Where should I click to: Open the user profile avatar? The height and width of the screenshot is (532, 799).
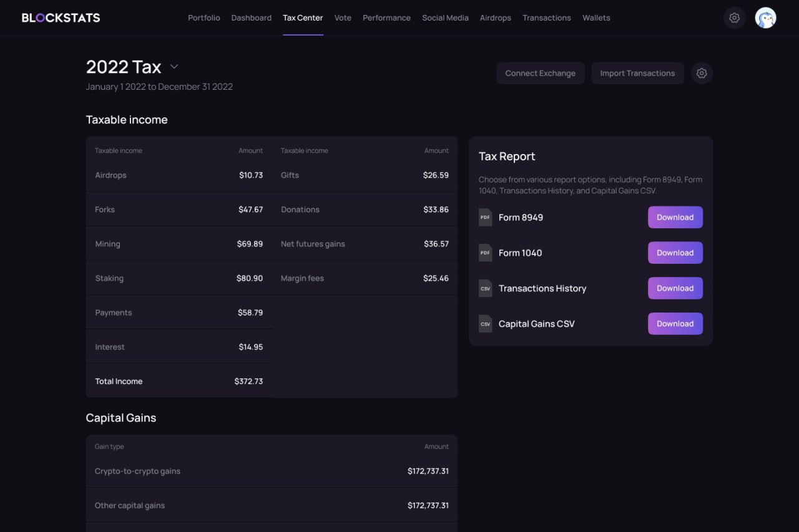[x=765, y=18]
